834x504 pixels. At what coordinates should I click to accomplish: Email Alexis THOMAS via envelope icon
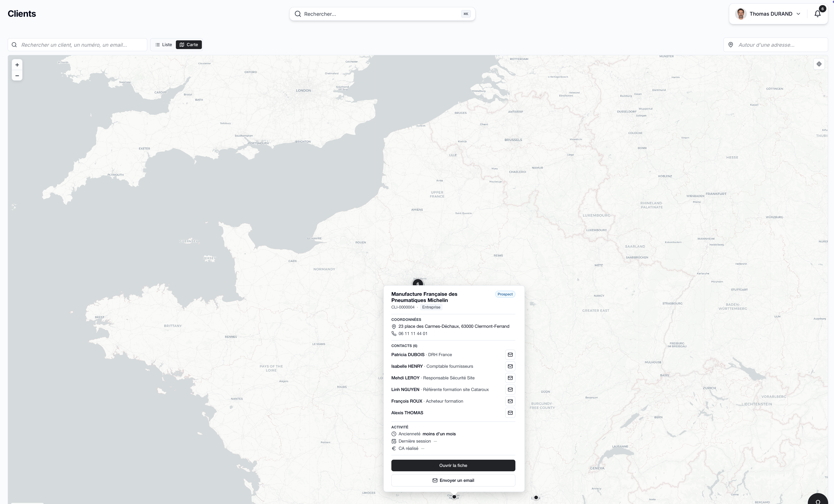(510, 413)
